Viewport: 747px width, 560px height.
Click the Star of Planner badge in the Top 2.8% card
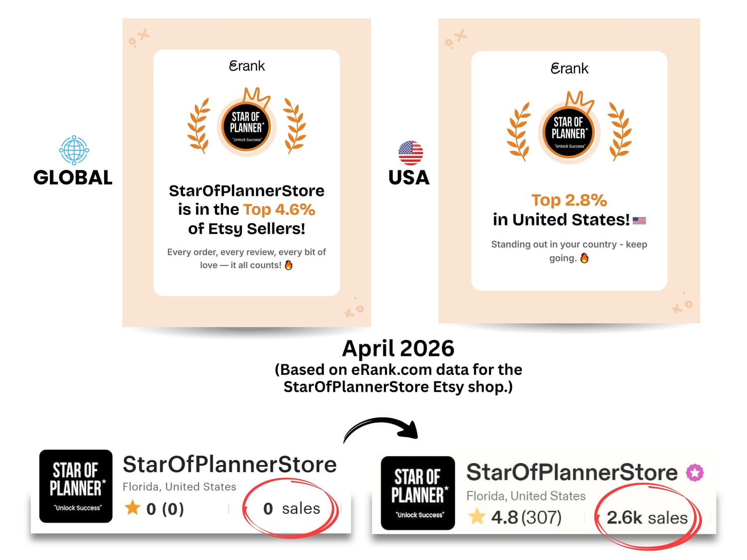pyautogui.click(x=569, y=132)
